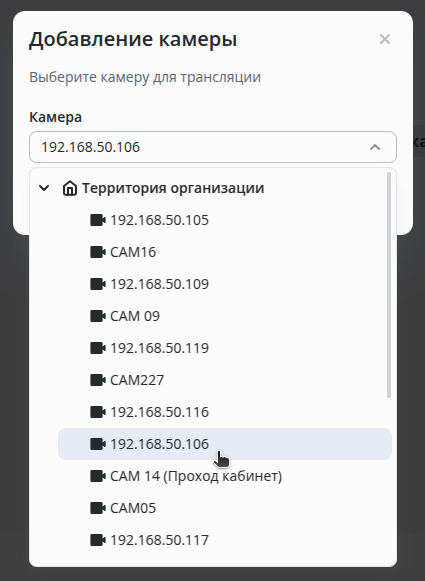Choose the highlighted 192.168.50.106 entry
This screenshot has width=425, height=581.
[x=225, y=444]
